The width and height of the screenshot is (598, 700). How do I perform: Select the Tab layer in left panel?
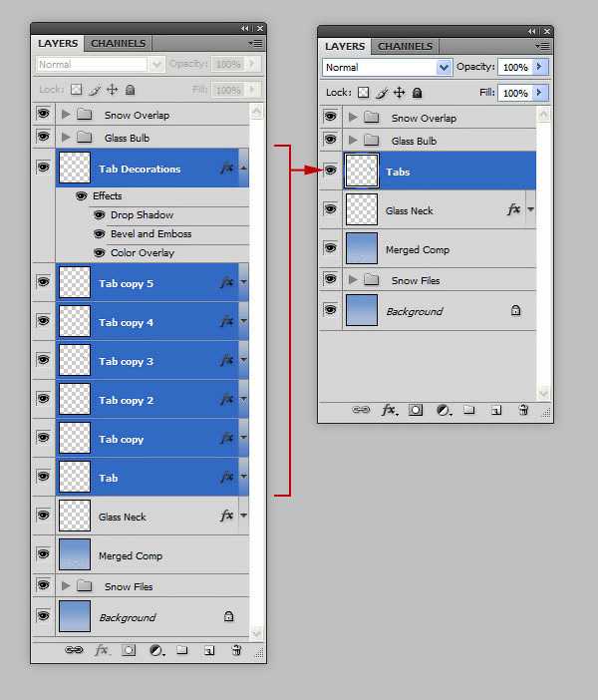(152, 477)
